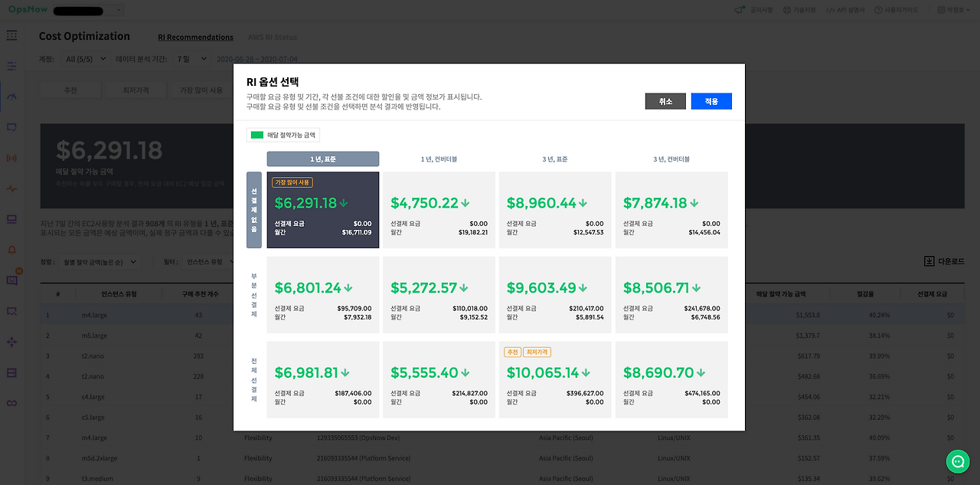Open the green chat support bubble
Image resolution: width=980 pixels, height=485 pixels.
(x=958, y=461)
